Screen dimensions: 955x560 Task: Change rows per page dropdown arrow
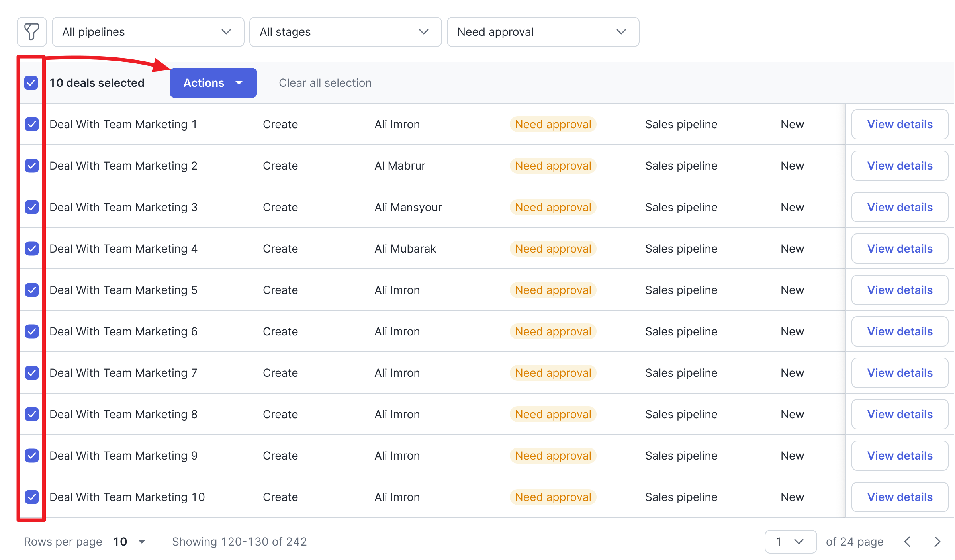141,542
